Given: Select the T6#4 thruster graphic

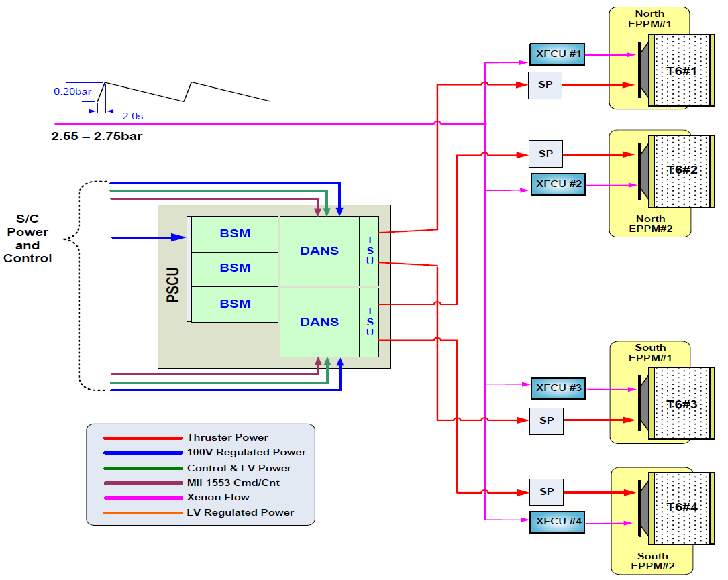Looking at the screenshot, I should pyautogui.click(x=681, y=507).
